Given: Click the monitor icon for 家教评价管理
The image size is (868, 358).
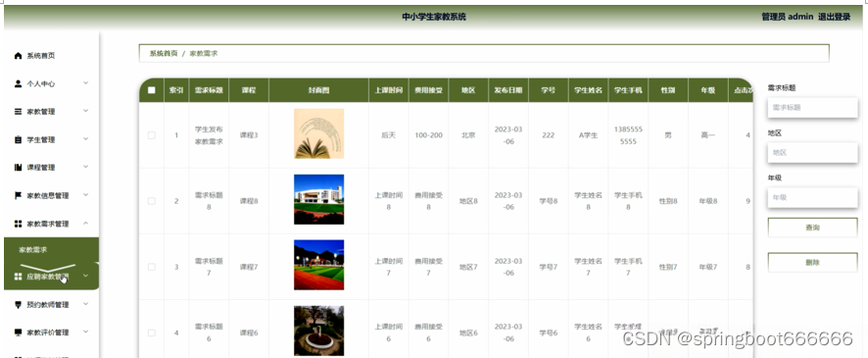Looking at the screenshot, I should click(x=18, y=332).
